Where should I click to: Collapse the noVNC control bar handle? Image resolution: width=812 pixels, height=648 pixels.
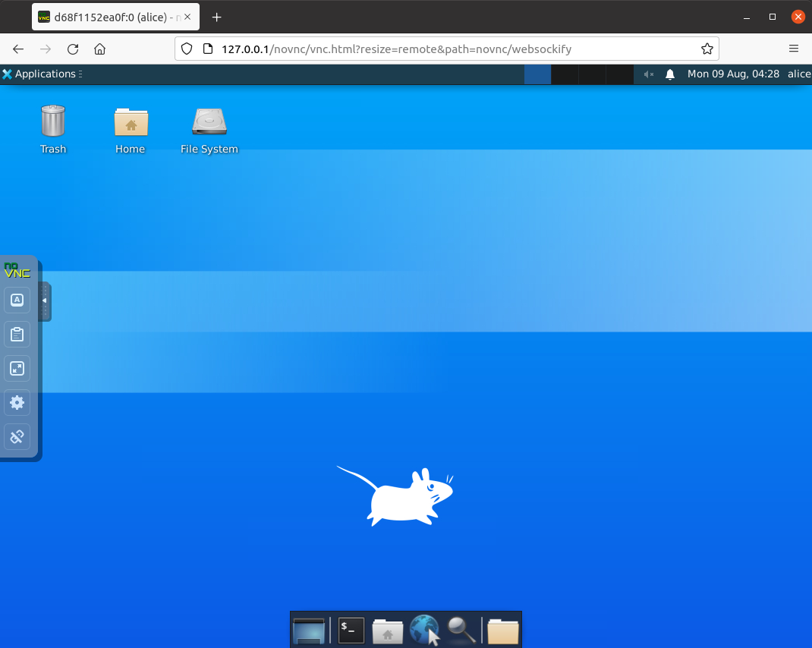point(45,300)
